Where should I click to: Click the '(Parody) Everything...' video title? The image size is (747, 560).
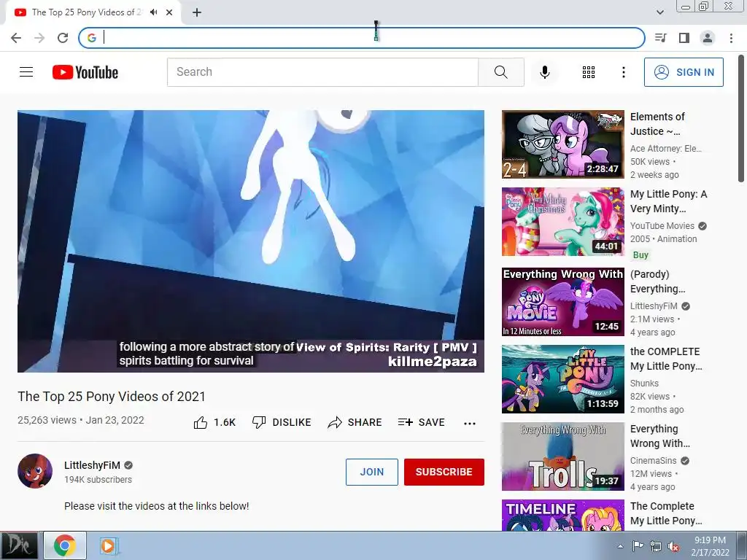[657, 281]
